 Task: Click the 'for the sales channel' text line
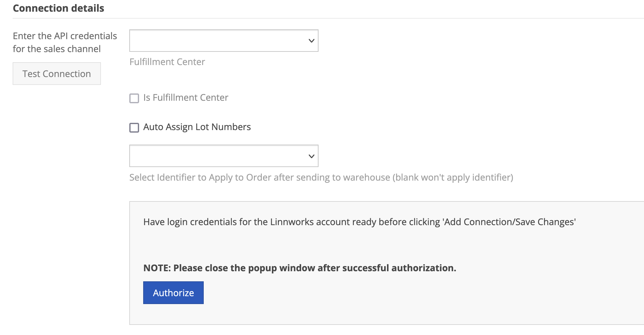tap(57, 49)
